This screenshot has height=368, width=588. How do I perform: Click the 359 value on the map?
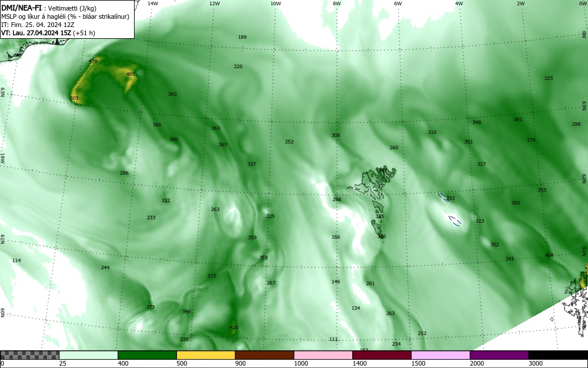252,237
